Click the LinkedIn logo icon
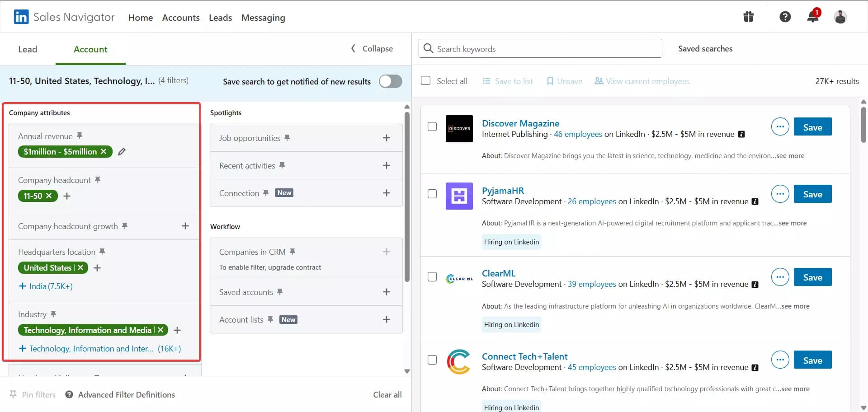Image resolution: width=868 pixels, height=412 pixels. [x=21, y=17]
